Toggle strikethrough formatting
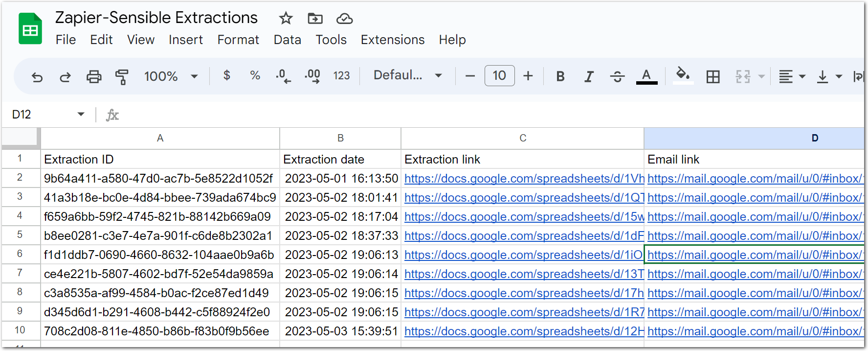 pyautogui.click(x=617, y=76)
